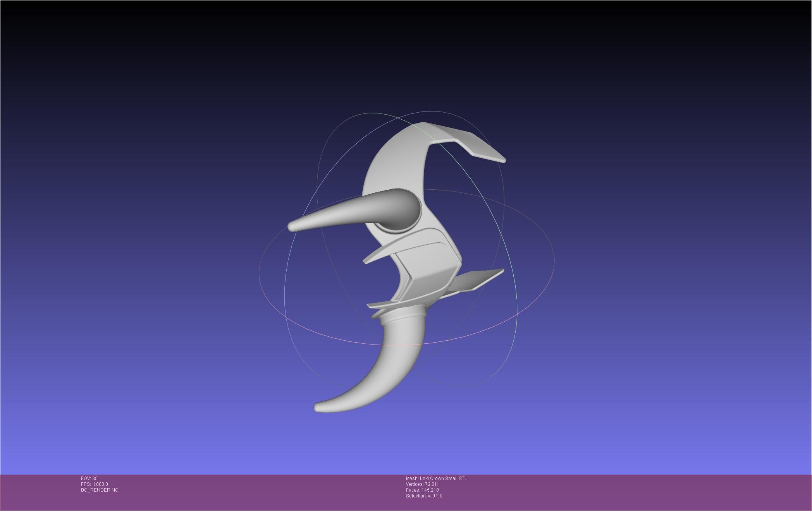Image resolution: width=812 pixels, height=511 pixels.
Task: Click the FOV: 35 readout
Action: [x=89, y=478]
